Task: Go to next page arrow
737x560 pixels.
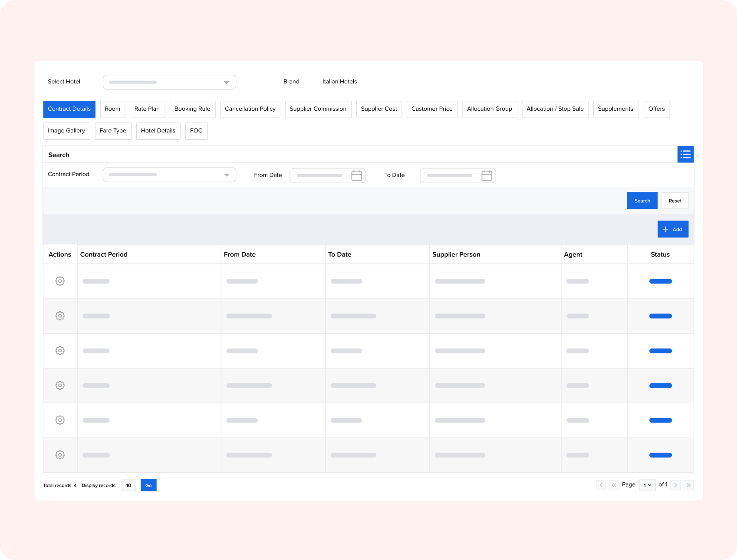Action: pyautogui.click(x=675, y=485)
